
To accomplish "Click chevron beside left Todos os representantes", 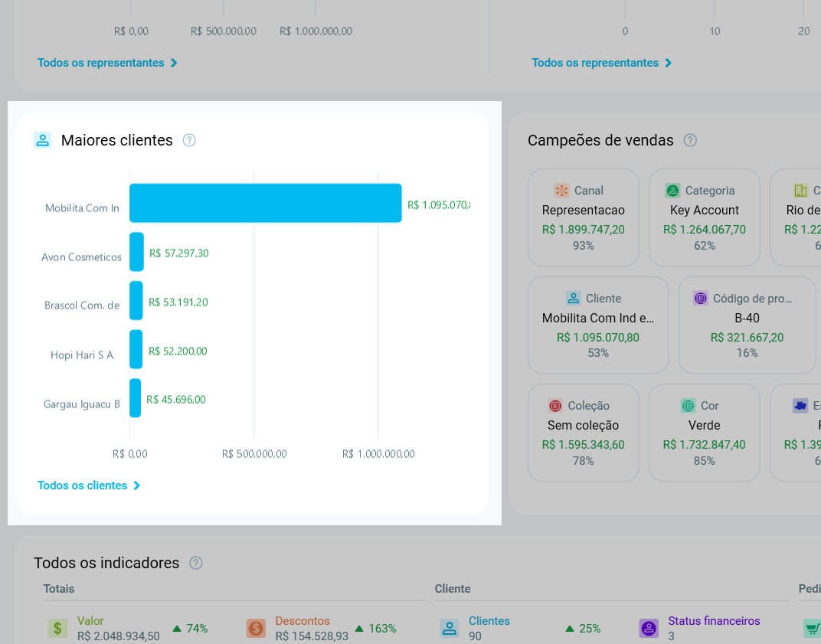I will tap(174, 63).
